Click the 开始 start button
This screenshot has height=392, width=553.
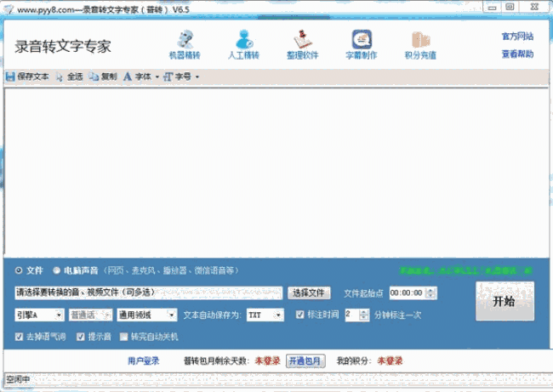click(x=505, y=301)
